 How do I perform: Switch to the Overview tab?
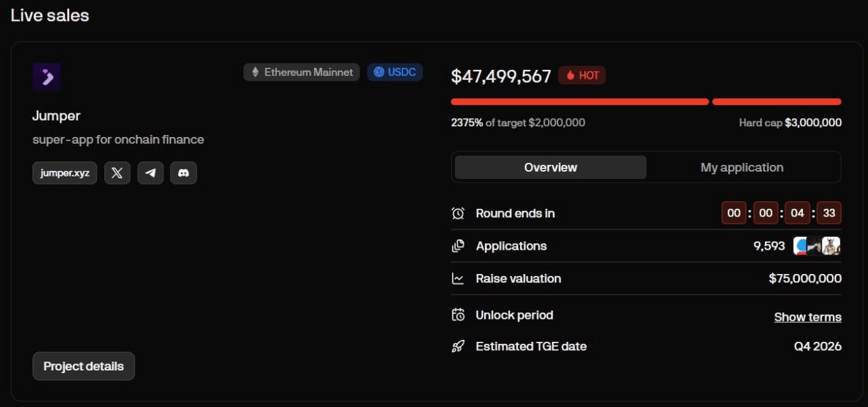click(x=551, y=168)
